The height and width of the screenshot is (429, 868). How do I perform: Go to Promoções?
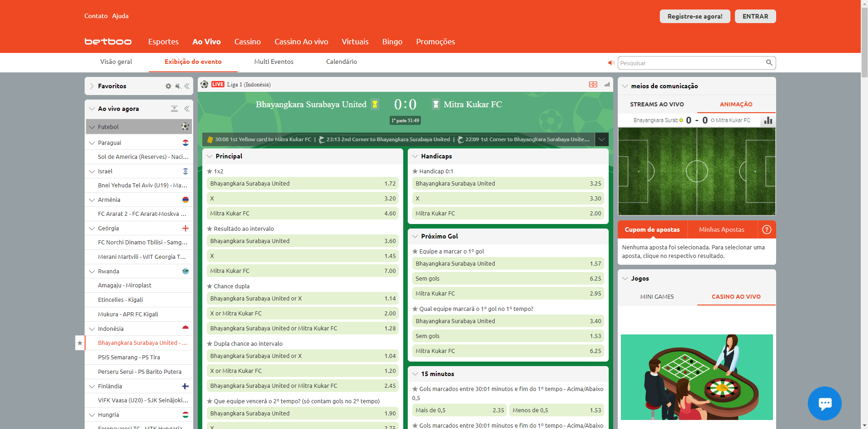(x=436, y=42)
